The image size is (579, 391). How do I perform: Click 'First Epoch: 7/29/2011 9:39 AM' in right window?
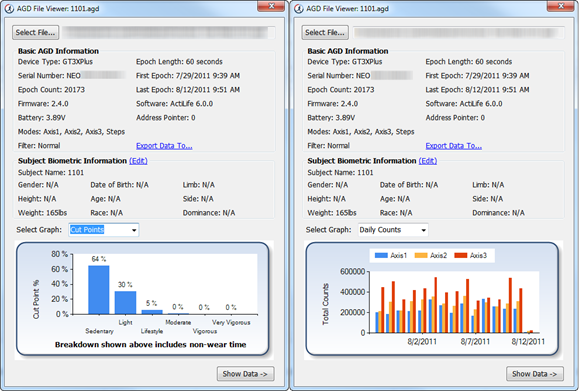477,76
